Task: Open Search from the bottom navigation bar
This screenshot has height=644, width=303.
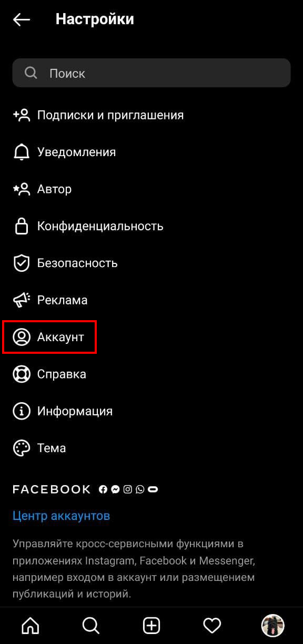Action: click(91, 626)
